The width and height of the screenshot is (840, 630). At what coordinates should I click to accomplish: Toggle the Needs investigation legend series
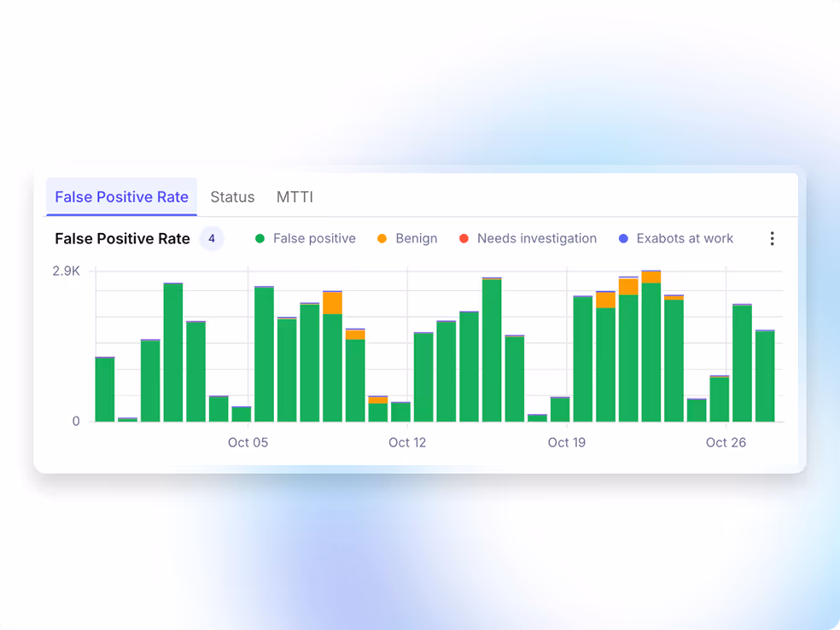click(528, 238)
